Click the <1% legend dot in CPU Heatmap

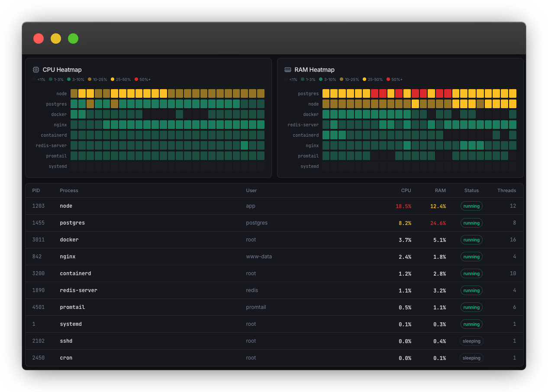34,79
